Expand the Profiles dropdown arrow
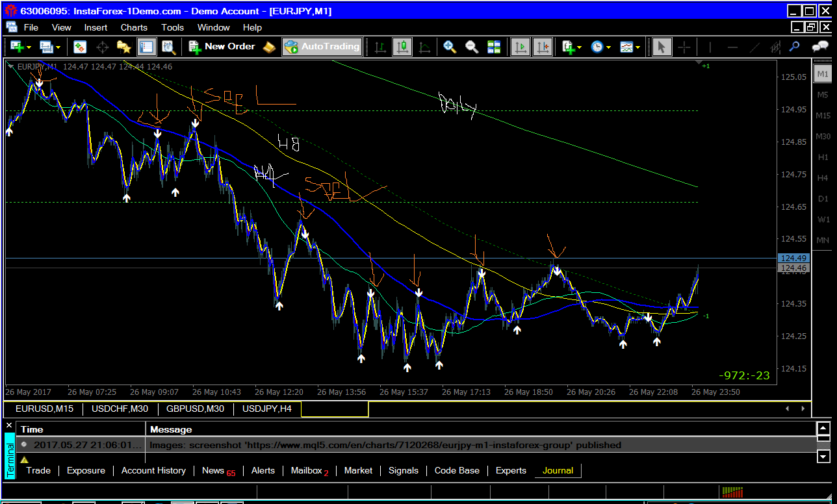 (x=58, y=47)
